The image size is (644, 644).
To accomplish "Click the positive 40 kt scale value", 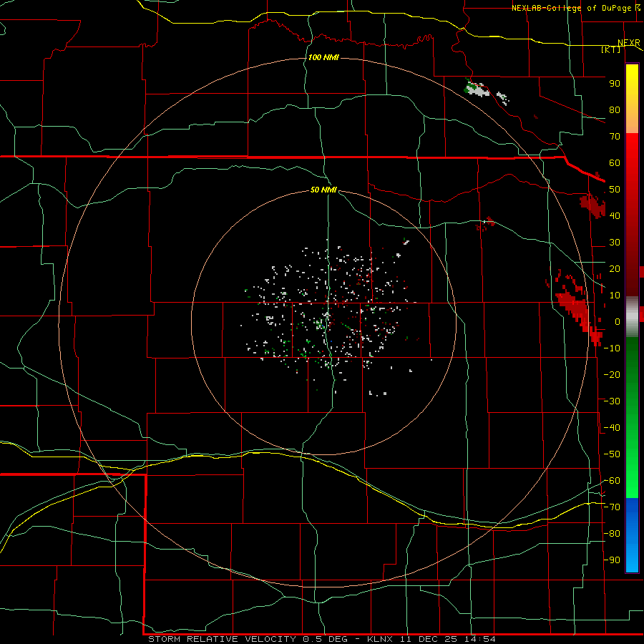I will [615, 216].
